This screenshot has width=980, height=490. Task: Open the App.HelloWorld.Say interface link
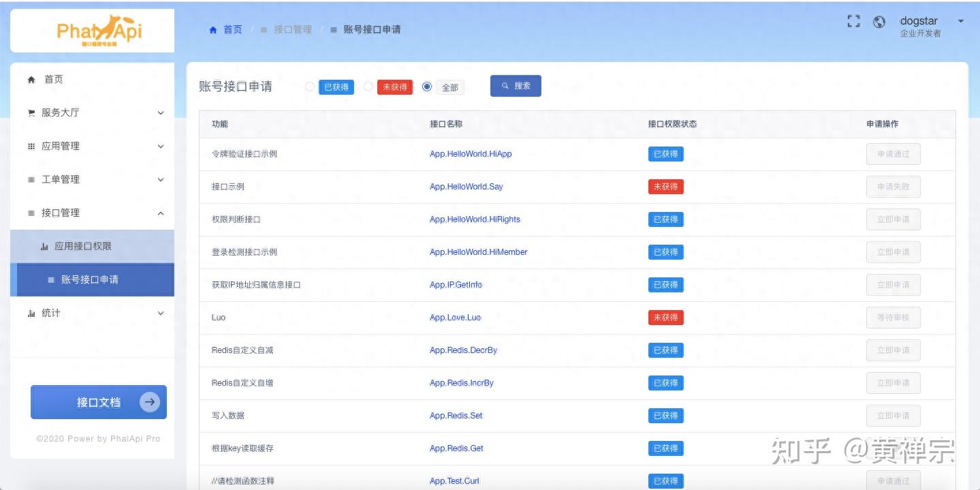coord(466,186)
